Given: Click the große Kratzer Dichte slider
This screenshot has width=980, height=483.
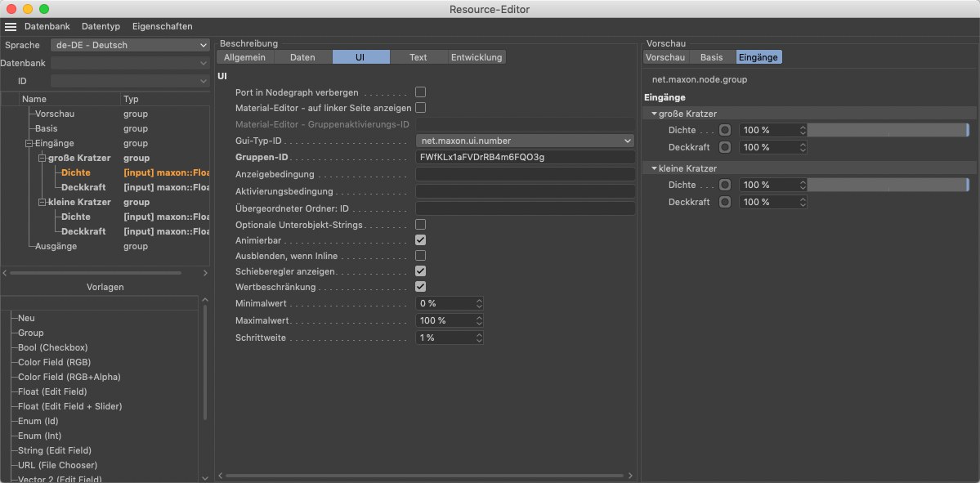Looking at the screenshot, I should [888, 130].
